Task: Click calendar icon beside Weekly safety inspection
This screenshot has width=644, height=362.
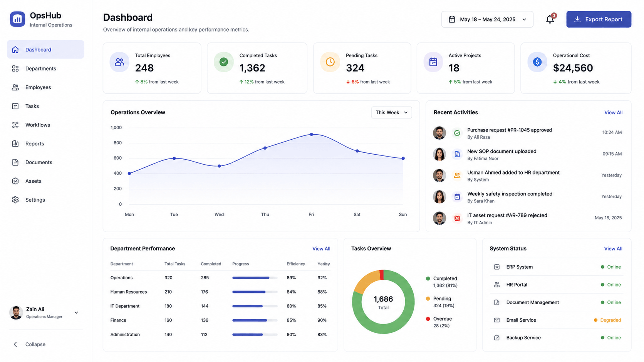Action: click(457, 197)
